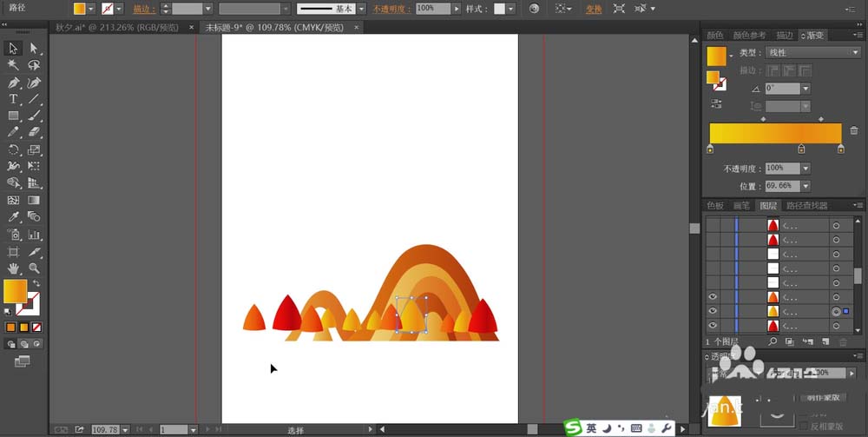This screenshot has height=437, width=868.
Task: Close the 未标题-9 document tab
Action: 357,28
